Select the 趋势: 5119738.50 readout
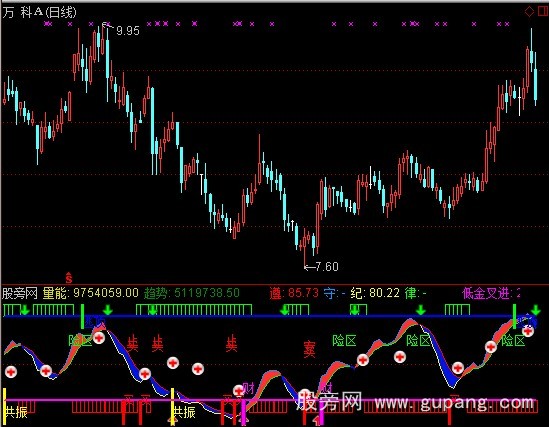The width and height of the screenshot is (549, 427). (x=192, y=293)
